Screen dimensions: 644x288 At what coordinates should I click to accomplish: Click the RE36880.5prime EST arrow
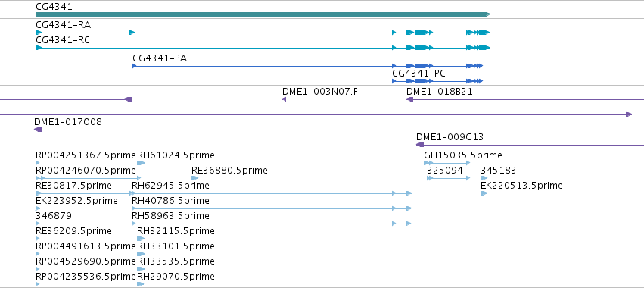coord(195,178)
